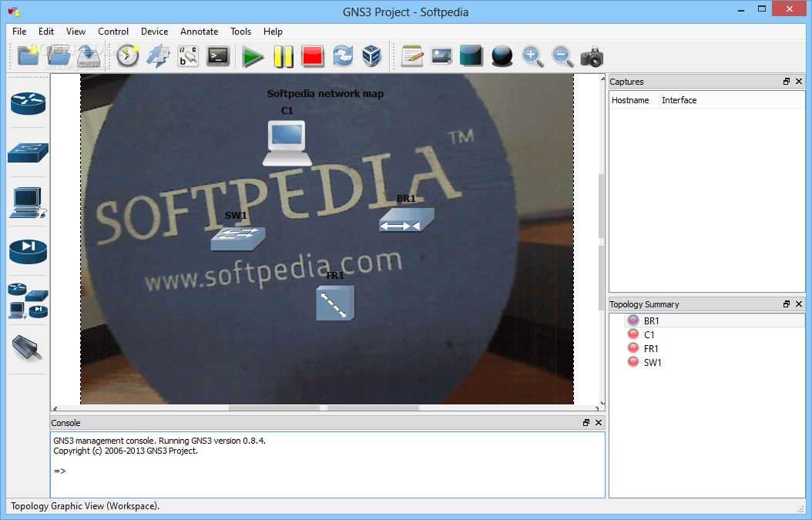Click the Zoom in magnifier icon
812x520 pixels.
(x=532, y=56)
